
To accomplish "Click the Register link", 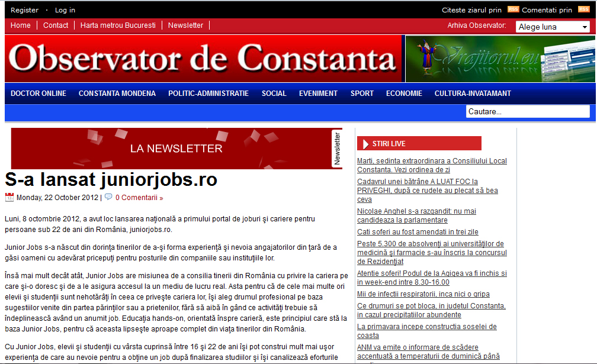I will point(24,10).
